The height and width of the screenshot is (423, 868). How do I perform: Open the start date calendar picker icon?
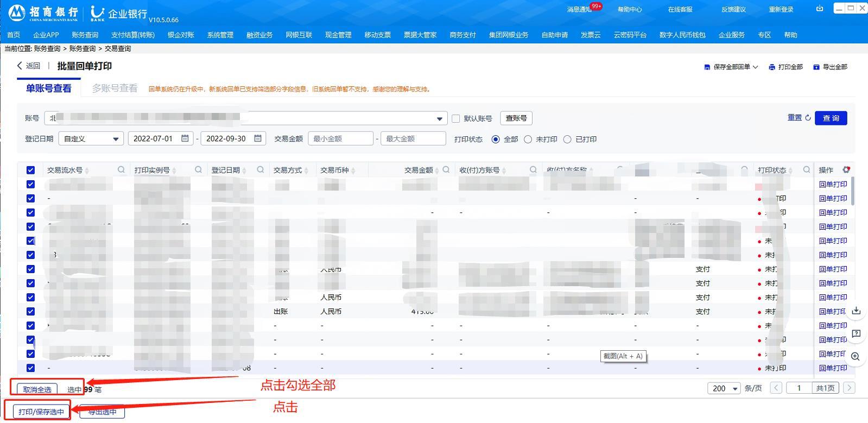click(x=185, y=138)
